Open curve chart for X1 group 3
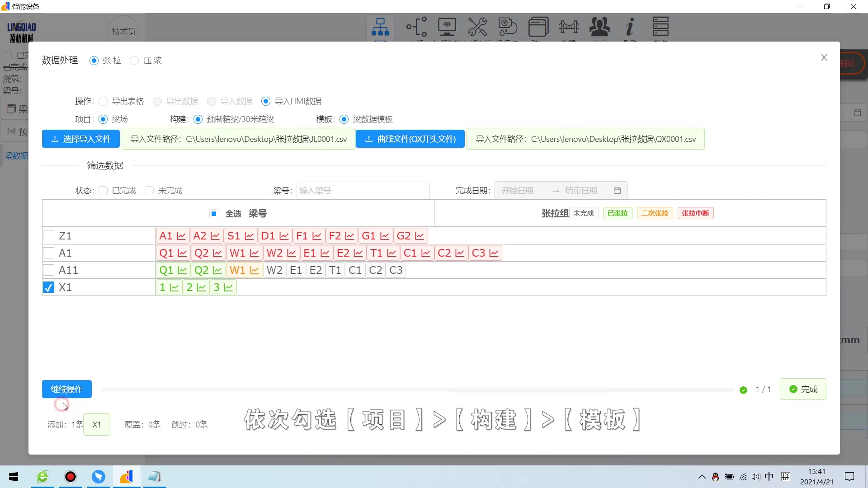The width and height of the screenshot is (868, 488). 228,287
